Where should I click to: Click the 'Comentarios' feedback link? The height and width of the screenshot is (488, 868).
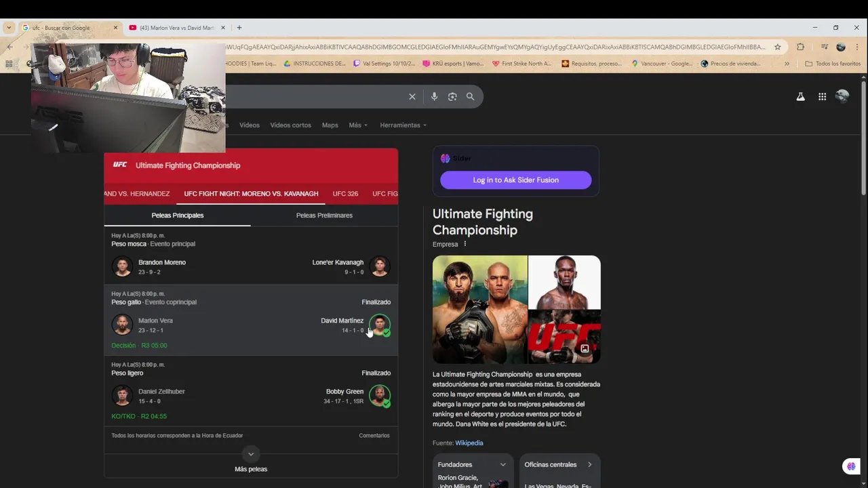click(x=374, y=436)
